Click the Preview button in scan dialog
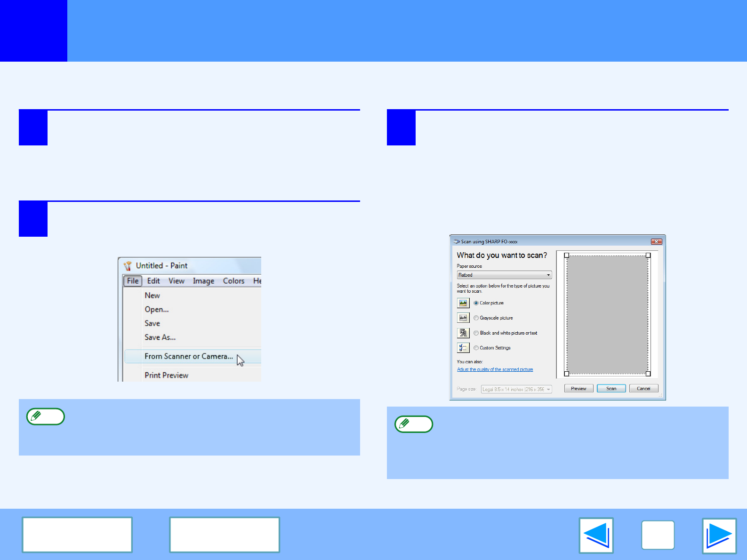This screenshot has height=560, width=747. [578, 388]
